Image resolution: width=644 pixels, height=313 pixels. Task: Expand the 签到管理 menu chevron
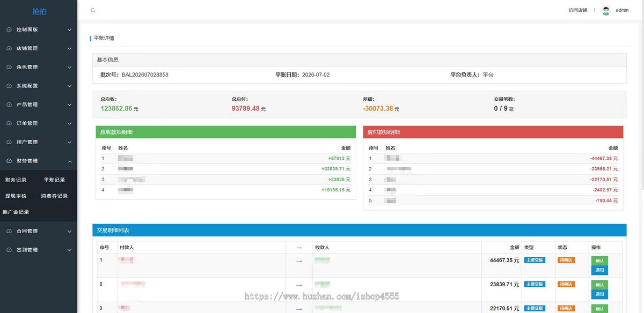(69, 250)
